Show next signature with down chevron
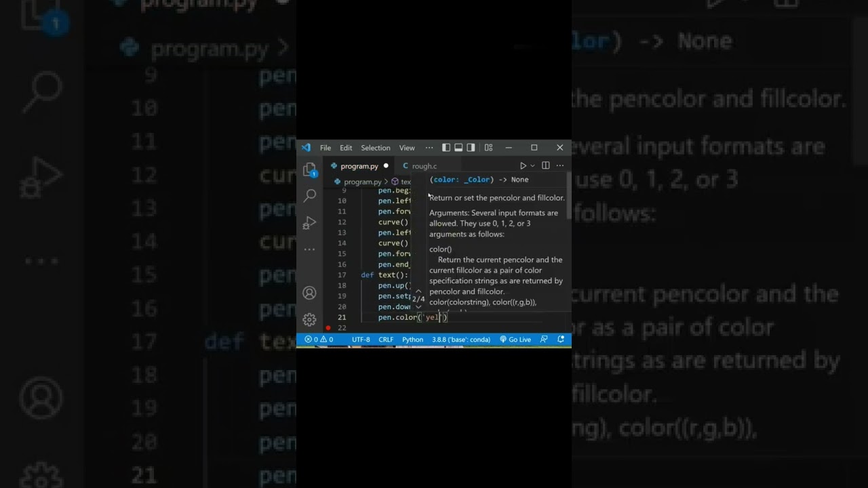The width and height of the screenshot is (868, 488). 418,306
